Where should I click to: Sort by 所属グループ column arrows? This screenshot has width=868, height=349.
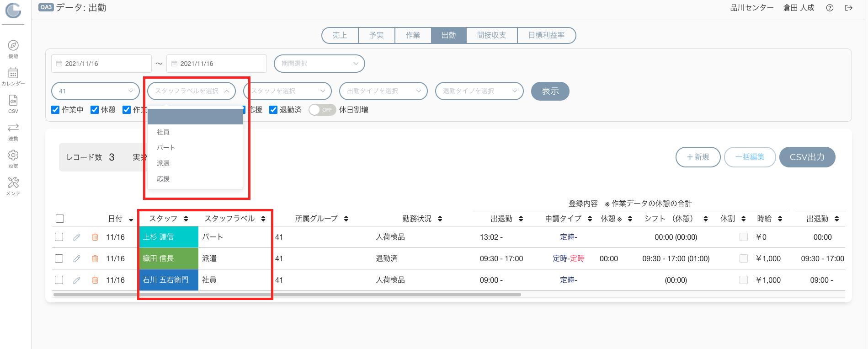(346, 219)
